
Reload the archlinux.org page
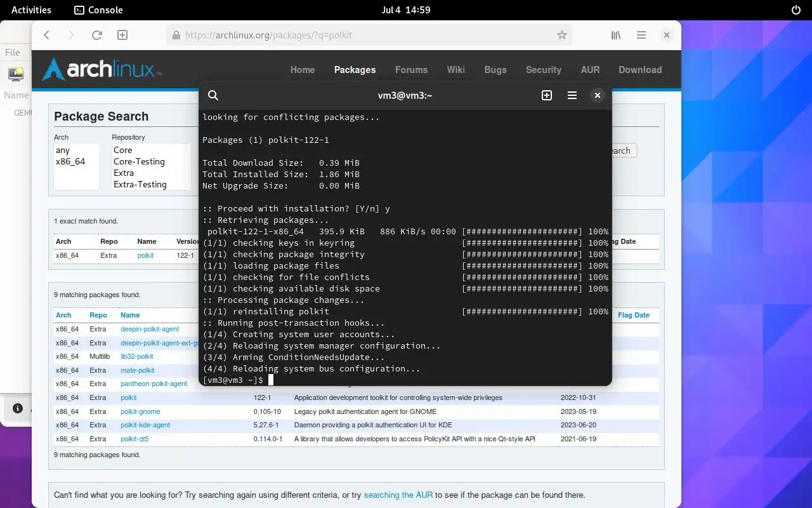(x=97, y=36)
